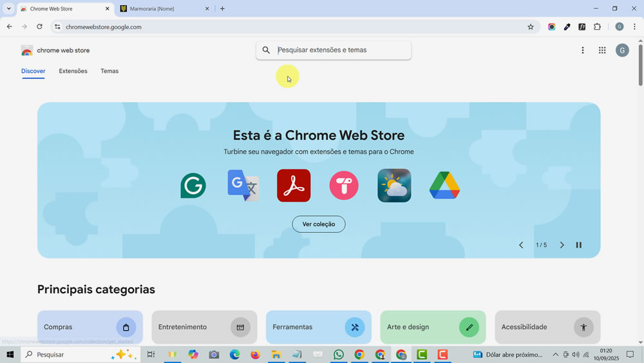Image resolution: width=644 pixels, height=363 pixels.
Task: Open the Compras category
Action: coord(90,328)
